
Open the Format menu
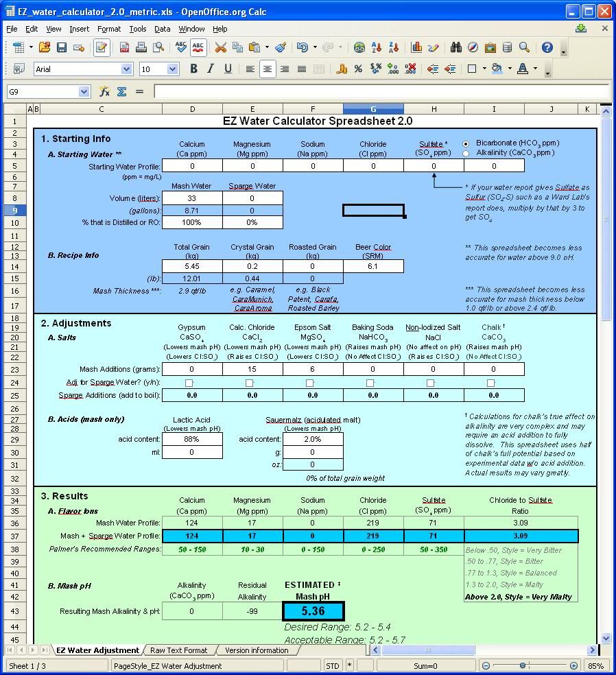pyautogui.click(x=108, y=29)
